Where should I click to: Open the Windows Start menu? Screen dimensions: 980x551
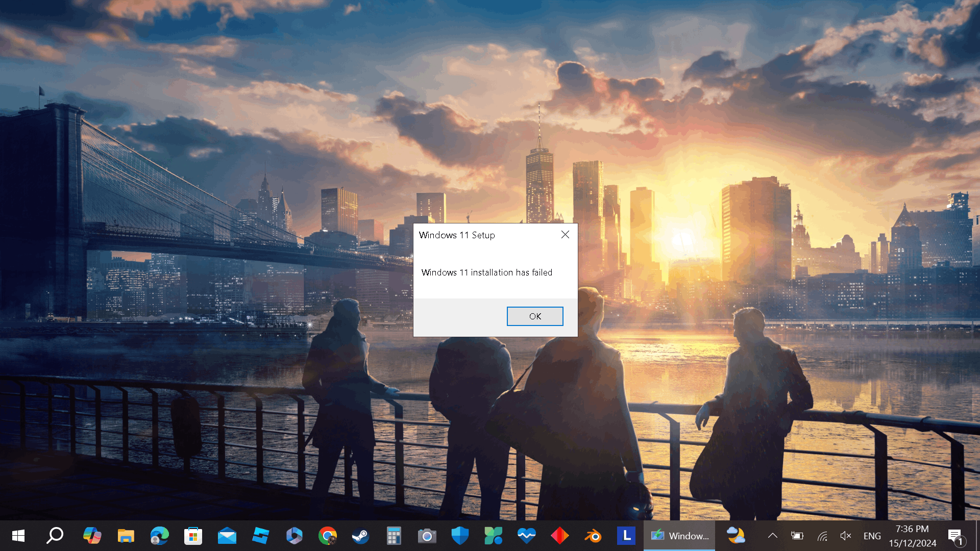[18, 536]
